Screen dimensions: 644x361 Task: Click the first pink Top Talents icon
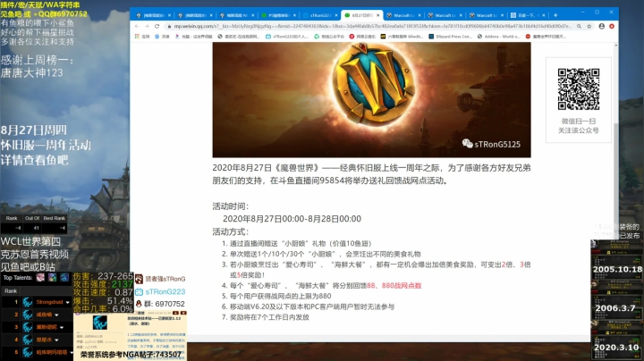click(40, 278)
